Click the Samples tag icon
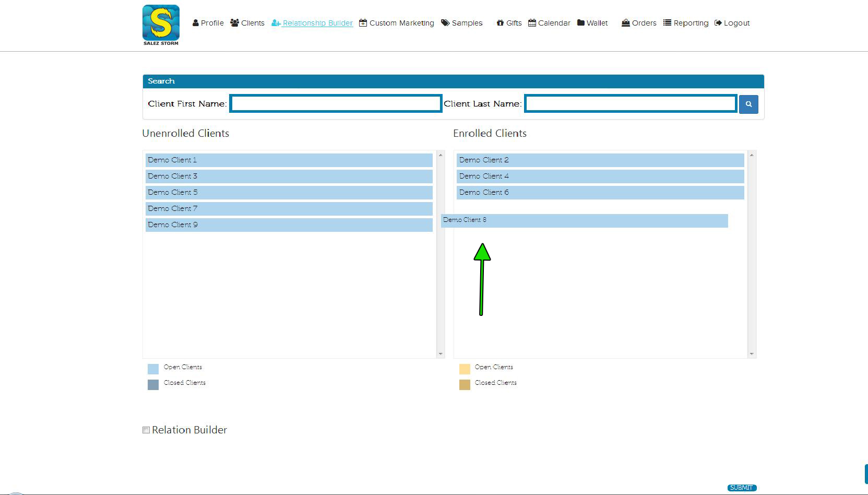This screenshot has height=495, width=868. (x=445, y=23)
